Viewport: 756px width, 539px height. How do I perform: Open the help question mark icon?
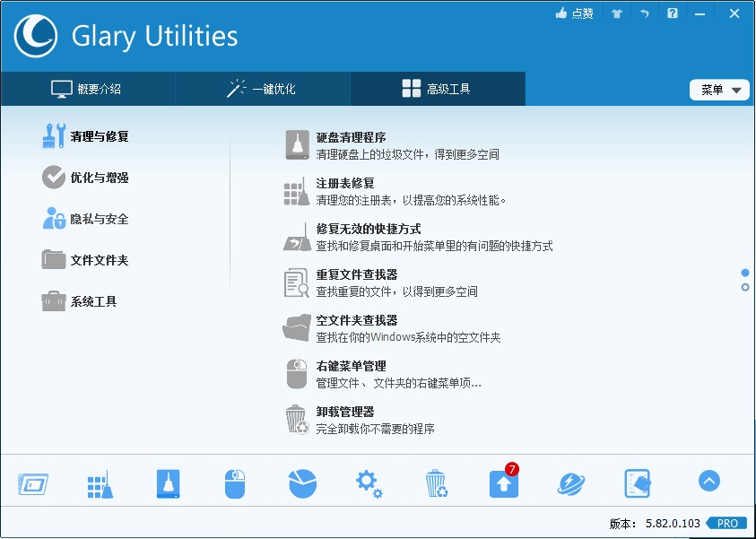coord(672,13)
